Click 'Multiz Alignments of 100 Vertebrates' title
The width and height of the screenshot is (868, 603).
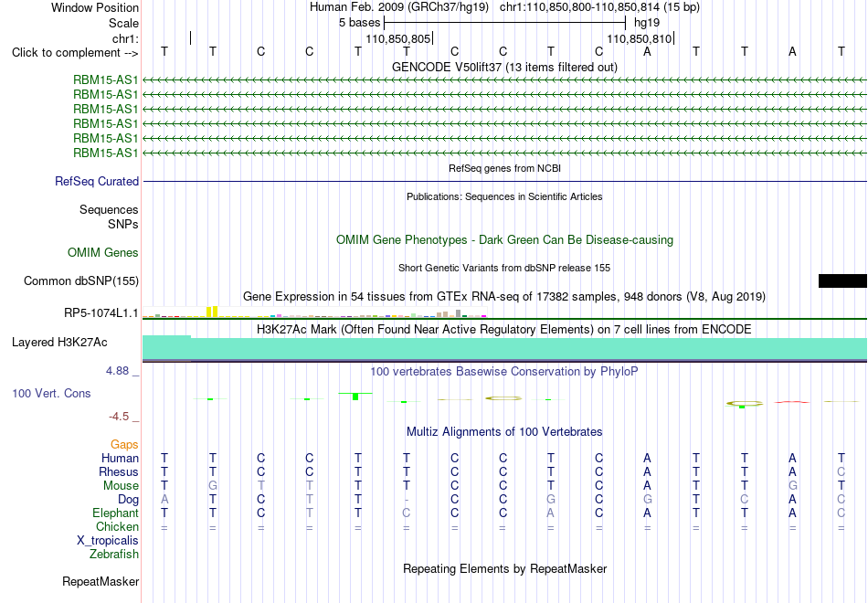point(504,431)
